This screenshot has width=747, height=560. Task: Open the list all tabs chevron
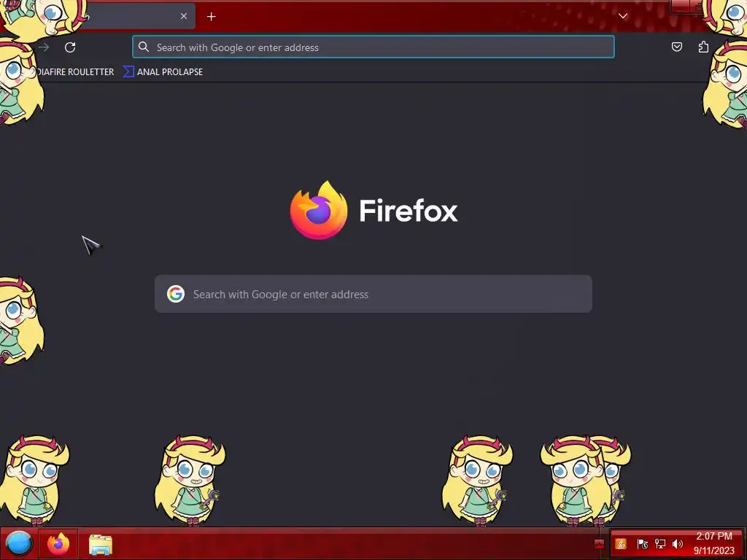(x=623, y=16)
